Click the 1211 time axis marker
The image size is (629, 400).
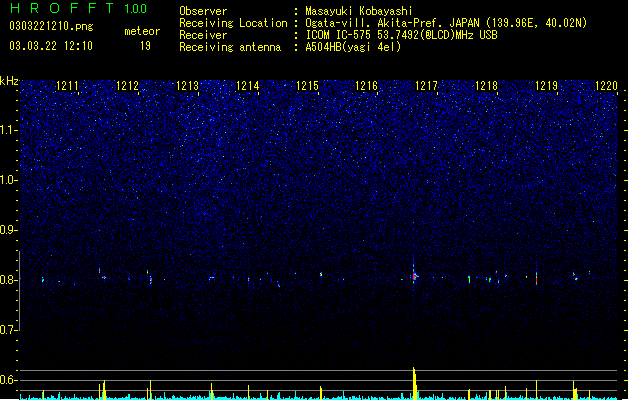tap(67, 86)
